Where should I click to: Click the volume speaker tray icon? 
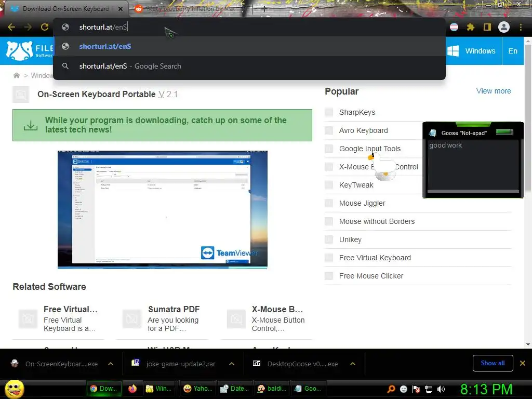click(441, 389)
